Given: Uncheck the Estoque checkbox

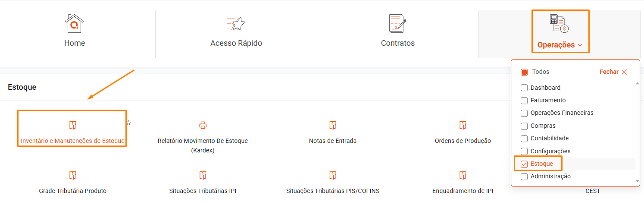Looking at the screenshot, I should click(x=524, y=164).
